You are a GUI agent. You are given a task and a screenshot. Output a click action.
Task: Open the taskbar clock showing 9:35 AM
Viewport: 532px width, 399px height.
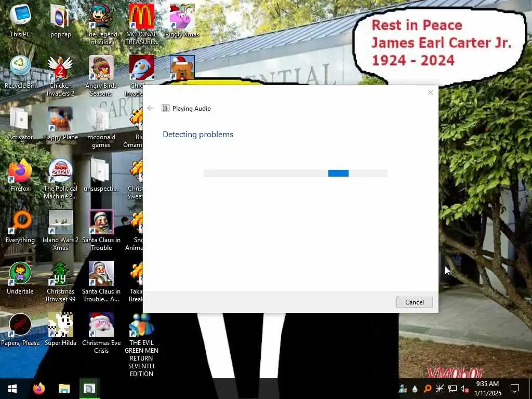(487, 389)
